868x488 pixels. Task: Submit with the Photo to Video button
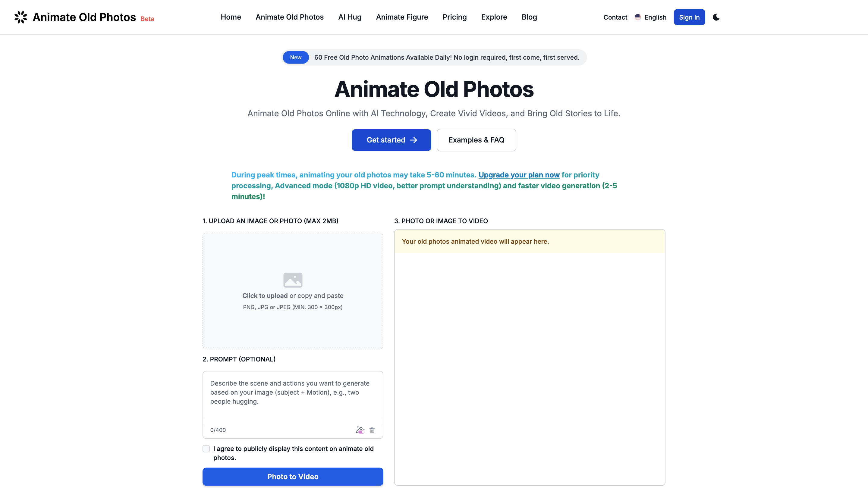pos(292,477)
